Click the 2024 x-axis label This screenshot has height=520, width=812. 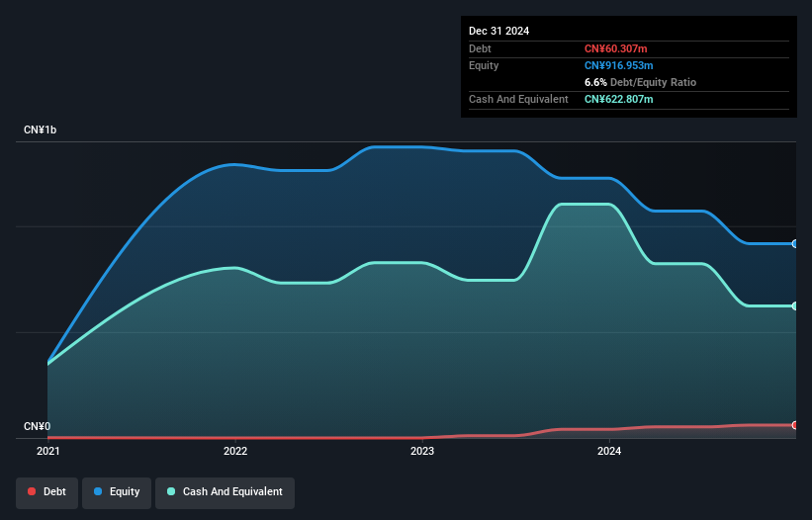click(609, 451)
